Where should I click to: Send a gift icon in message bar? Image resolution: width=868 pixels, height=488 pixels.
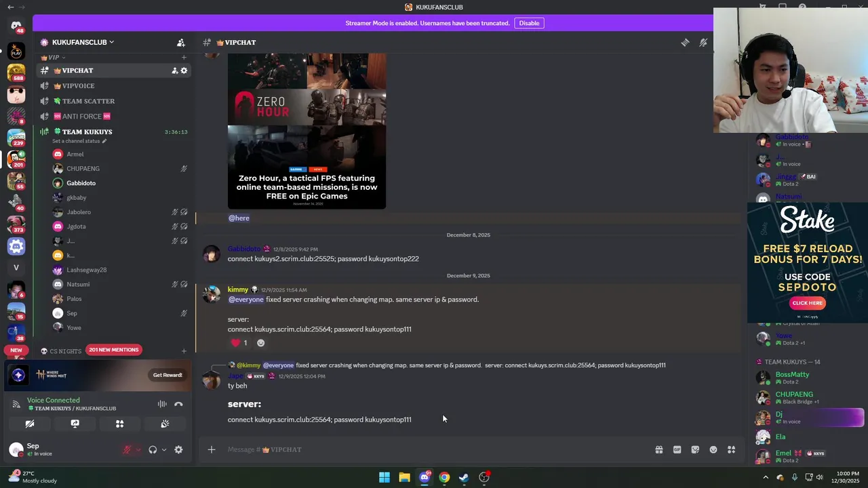(x=658, y=449)
